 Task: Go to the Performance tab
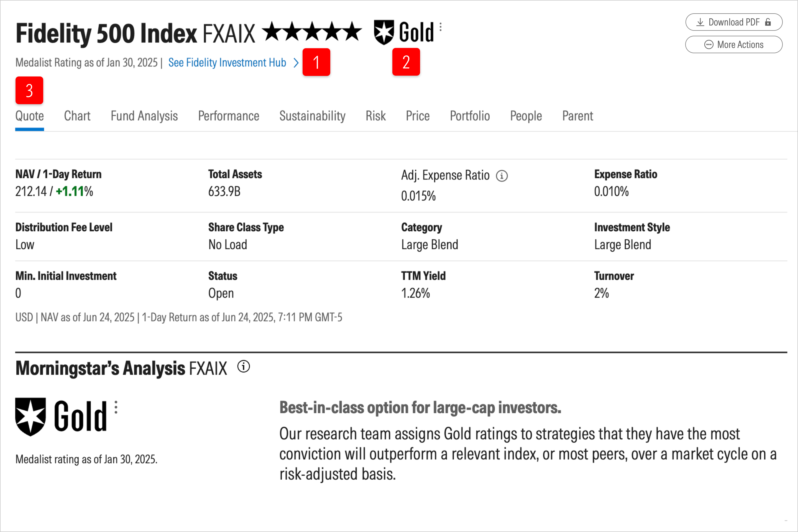point(228,116)
